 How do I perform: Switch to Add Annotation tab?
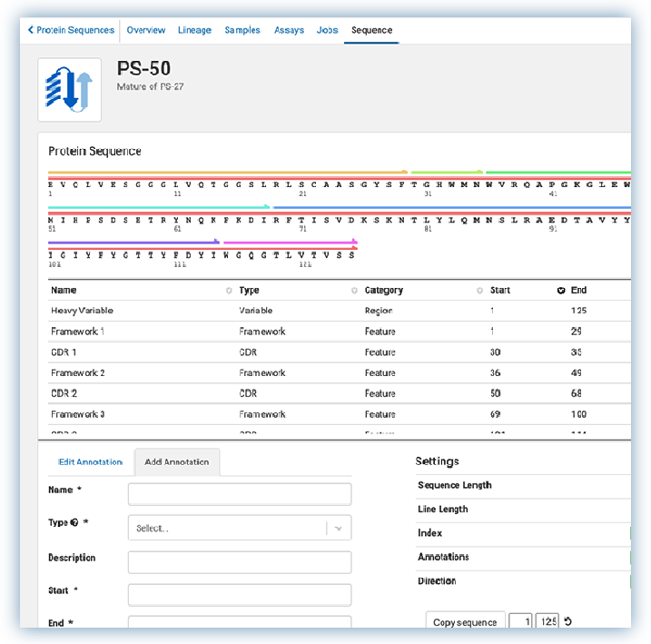[177, 462]
